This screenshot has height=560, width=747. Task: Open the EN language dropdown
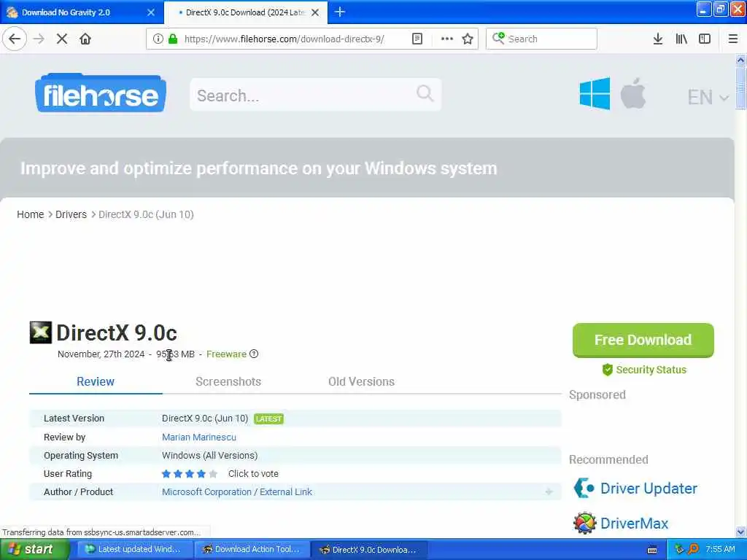[x=708, y=97]
